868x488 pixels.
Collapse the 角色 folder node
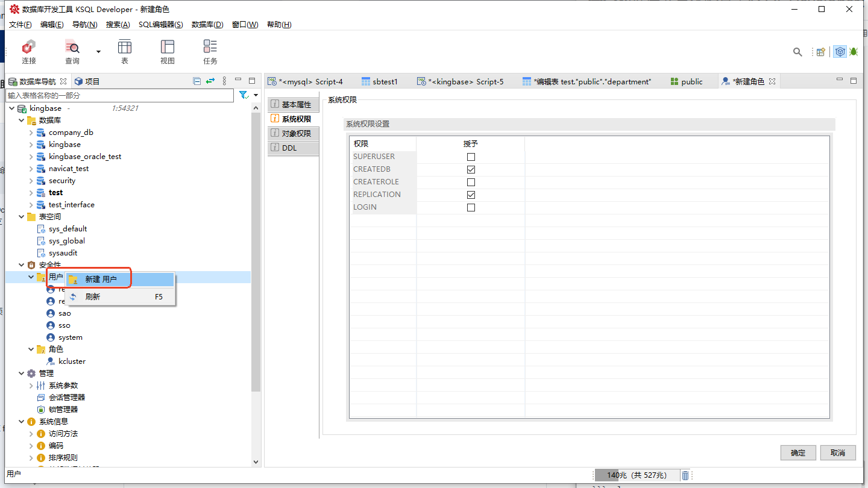click(x=31, y=349)
